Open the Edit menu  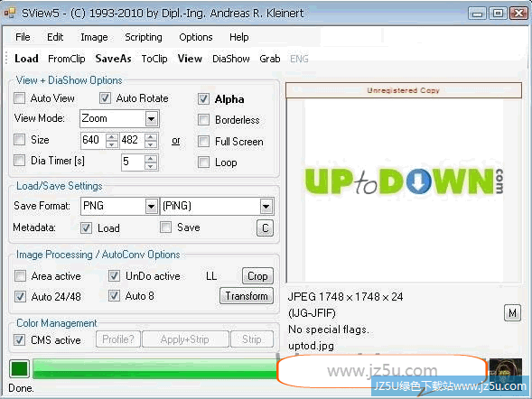click(x=55, y=37)
